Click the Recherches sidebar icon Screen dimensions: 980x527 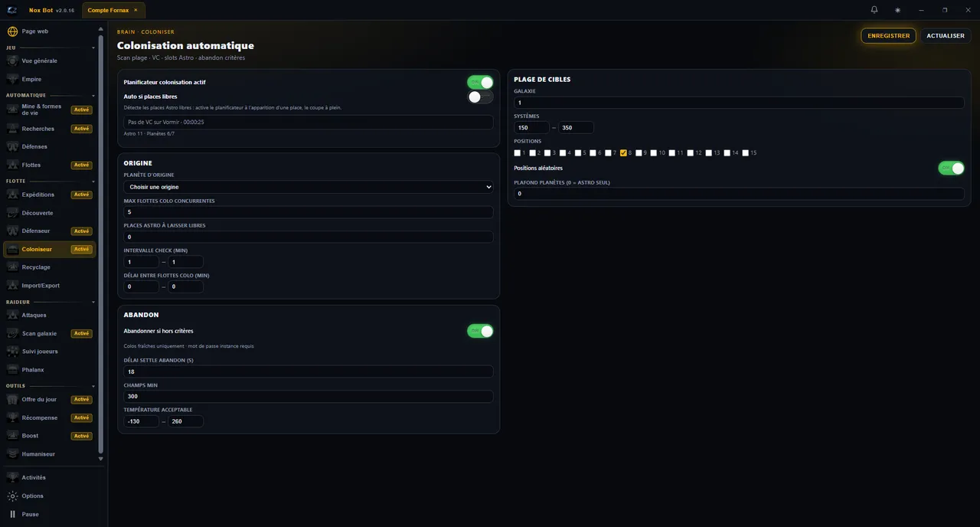12,129
